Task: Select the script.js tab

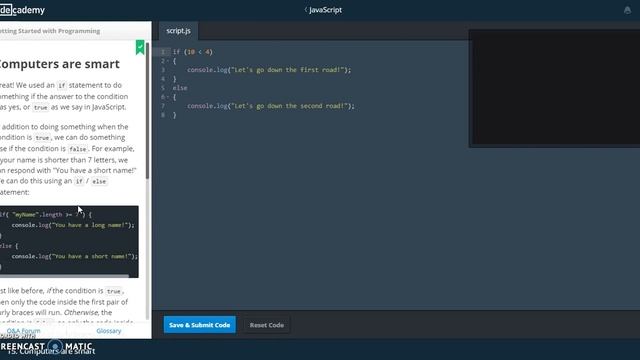Action: [x=178, y=31]
